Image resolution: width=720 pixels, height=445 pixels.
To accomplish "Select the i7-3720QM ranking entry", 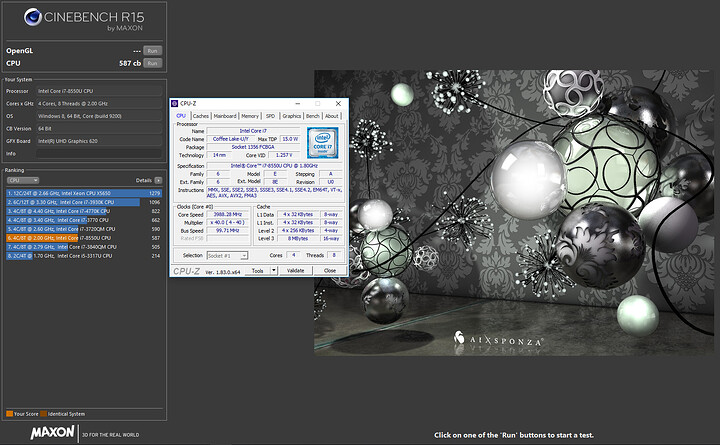I will [84, 229].
